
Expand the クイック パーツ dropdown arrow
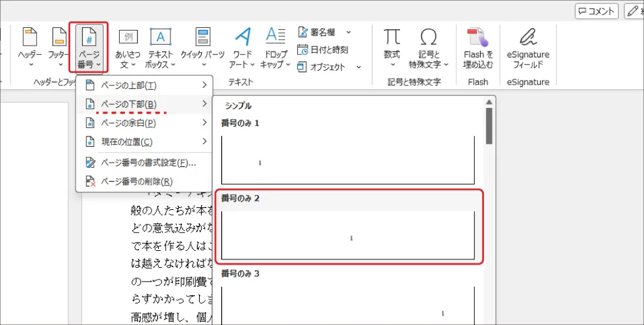[203, 64]
